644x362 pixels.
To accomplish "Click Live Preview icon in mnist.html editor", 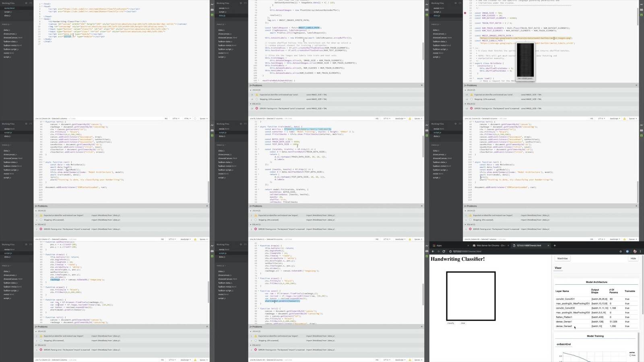I will 212,5.
